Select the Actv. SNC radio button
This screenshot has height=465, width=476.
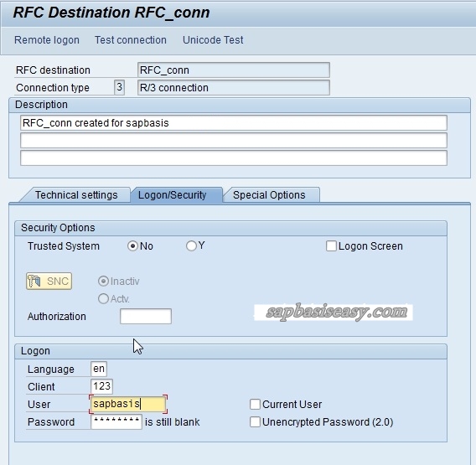(x=103, y=299)
